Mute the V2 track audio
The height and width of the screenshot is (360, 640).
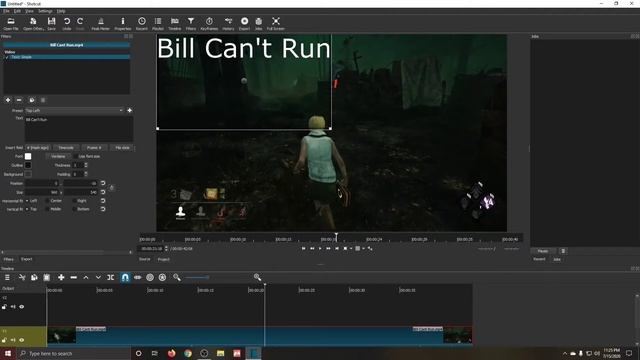(13, 307)
